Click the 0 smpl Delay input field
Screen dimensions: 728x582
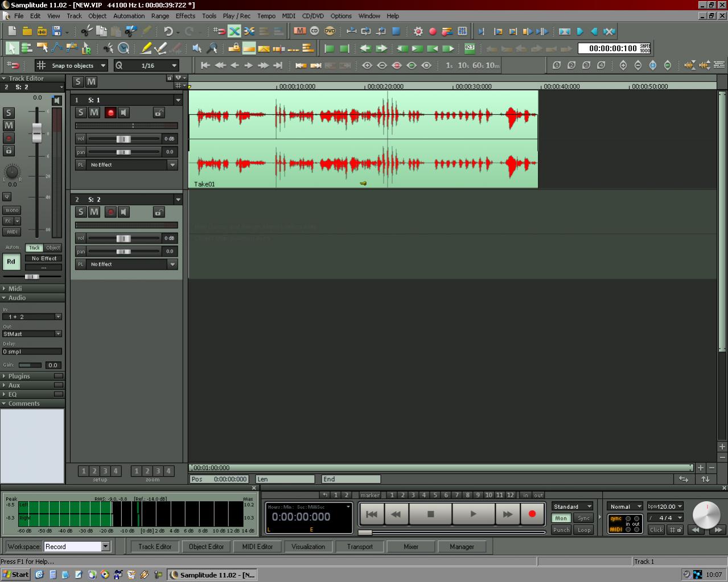[x=32, y=352]
